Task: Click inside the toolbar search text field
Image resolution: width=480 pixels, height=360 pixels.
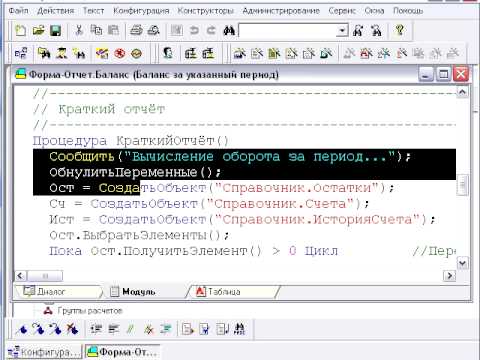Action: point(288,31)
